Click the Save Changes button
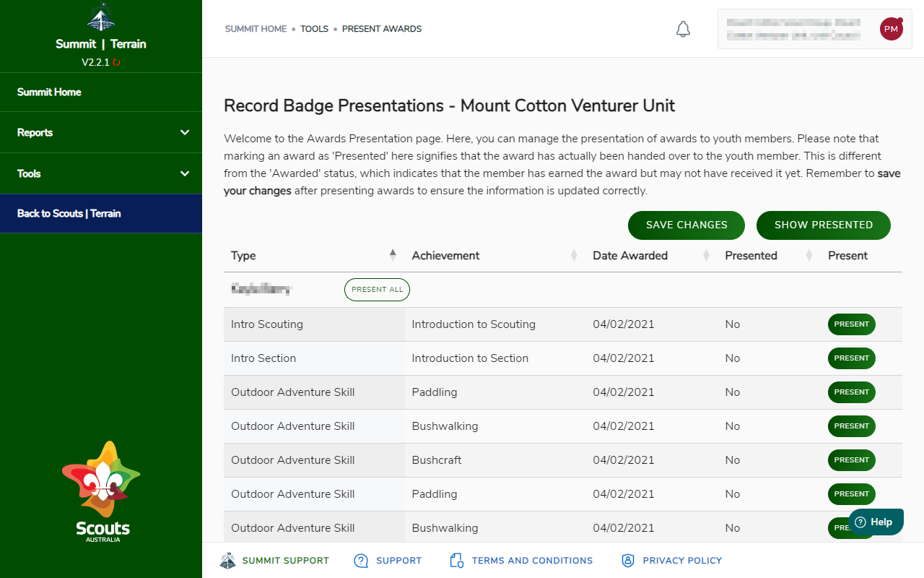 (x=687, y=225)
